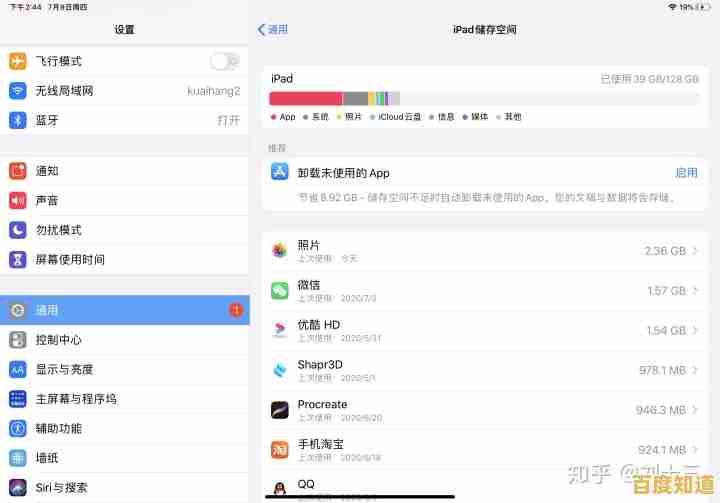The height and width of the screenshot is (503, 720).
Task: Open 优酷 HD storage details via its chevron
Action: click(695, 330)
